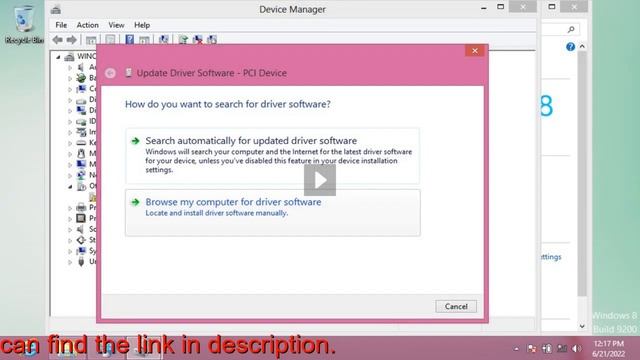This screenshot has width=640, height=360.
Task: Collapse the root WINC computer node arrow
Action: (x=58, y=57)
